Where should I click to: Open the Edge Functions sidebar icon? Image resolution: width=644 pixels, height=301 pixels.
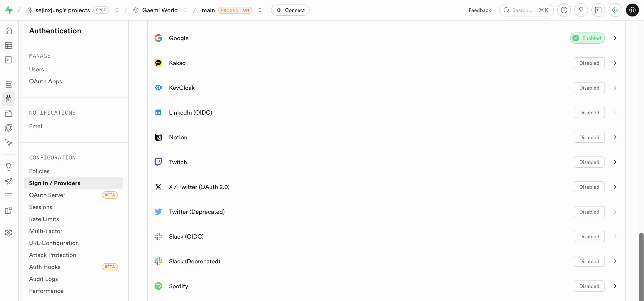9,128
